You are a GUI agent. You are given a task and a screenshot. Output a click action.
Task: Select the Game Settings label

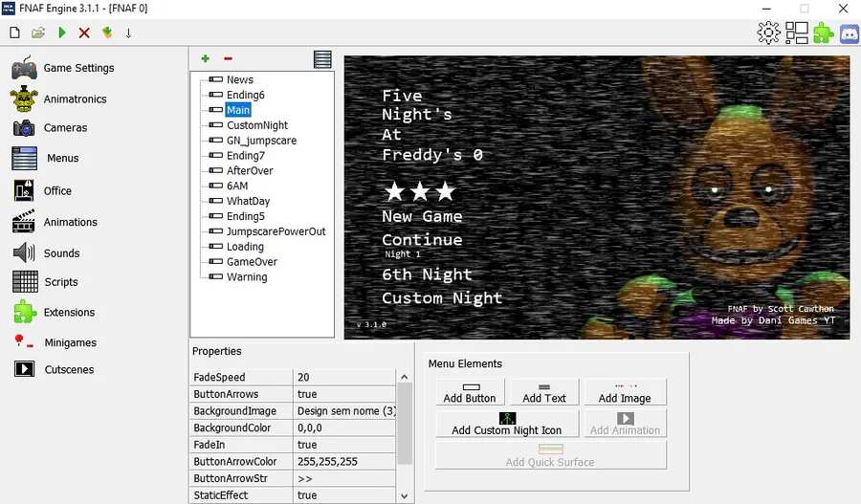click(79, 68)
